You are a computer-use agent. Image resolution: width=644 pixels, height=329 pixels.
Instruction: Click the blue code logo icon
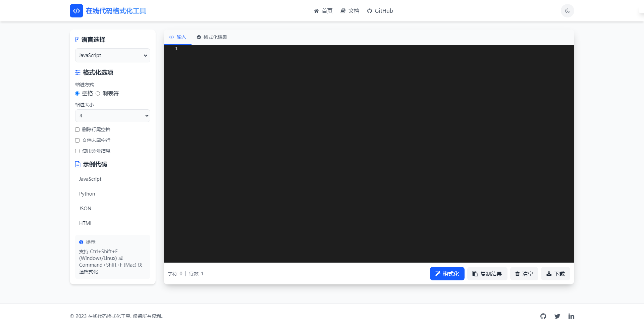point(76,11)
